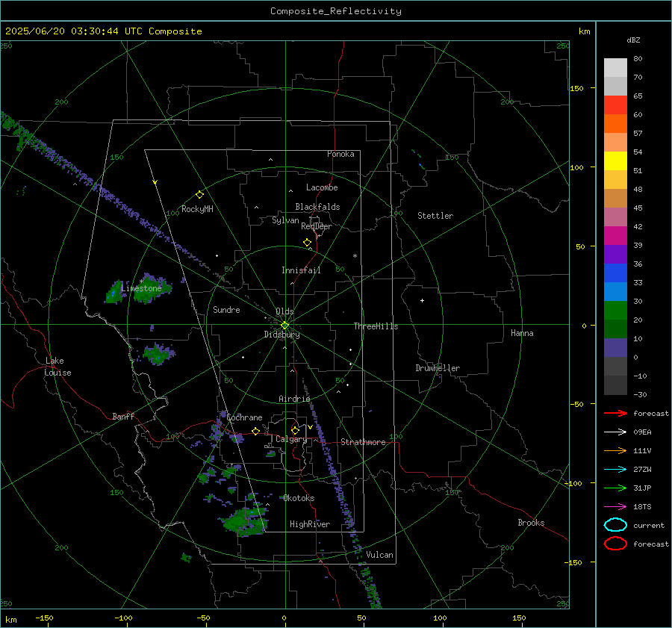This screenshot has height=628, width=672.
Task: Click the Stettler label
Action: pos(435,216)
